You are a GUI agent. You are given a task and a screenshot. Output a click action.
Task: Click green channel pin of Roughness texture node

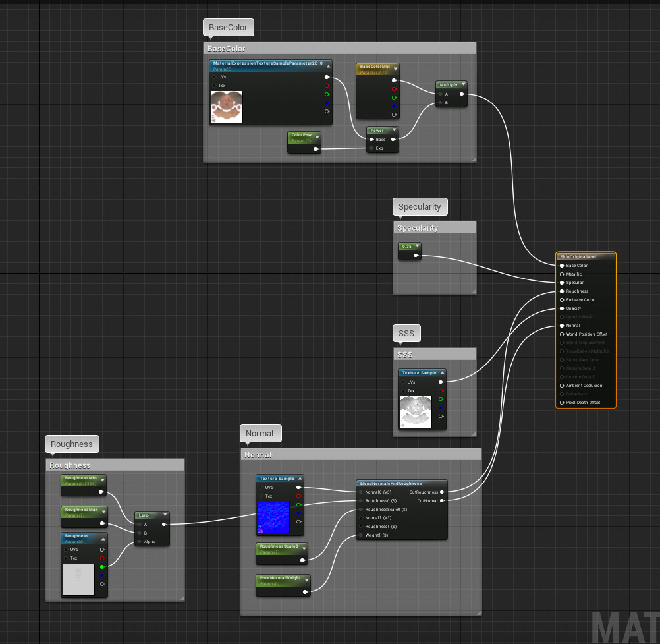(102, 567)
